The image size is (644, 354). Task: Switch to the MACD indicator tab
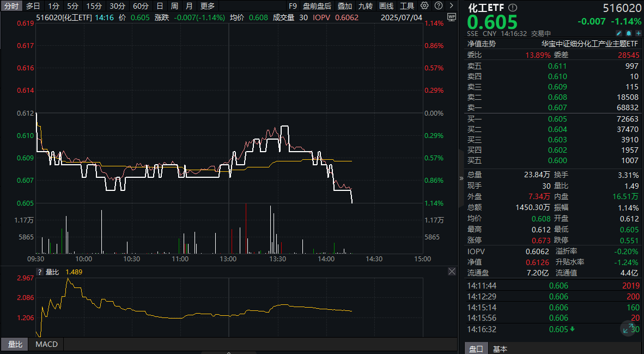(x=45, y=344)
